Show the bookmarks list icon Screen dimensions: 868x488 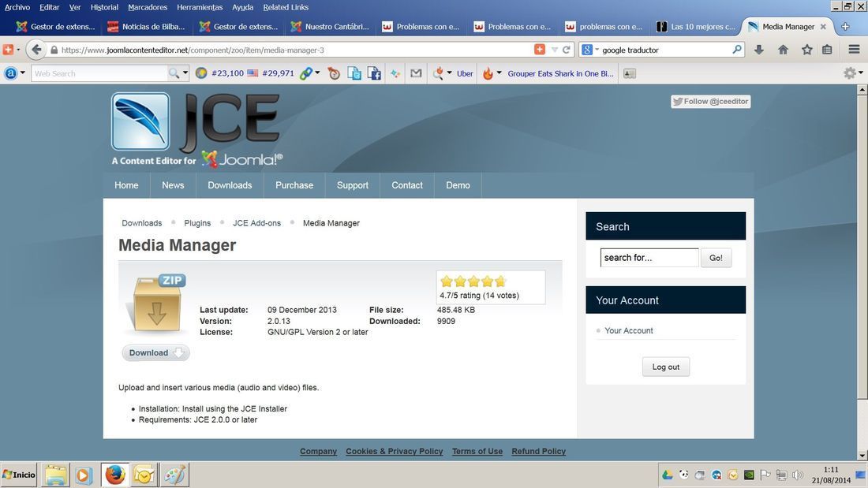coord(827,50)
